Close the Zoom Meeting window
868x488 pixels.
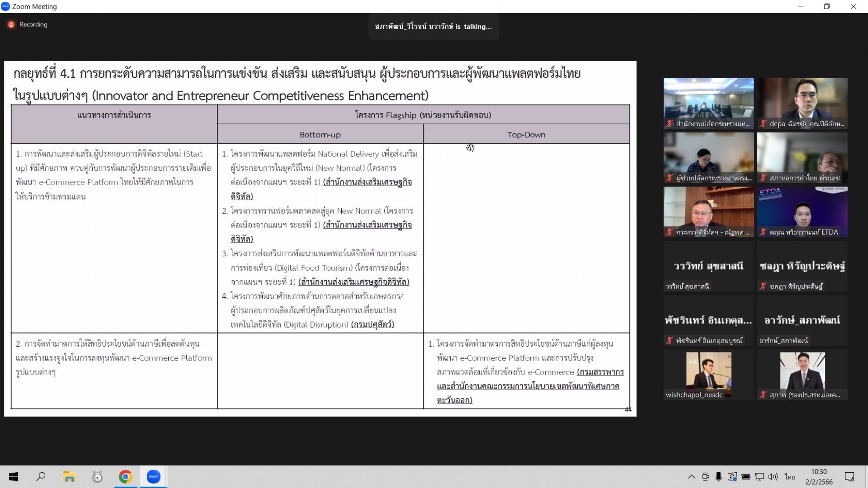coord(854,6)
